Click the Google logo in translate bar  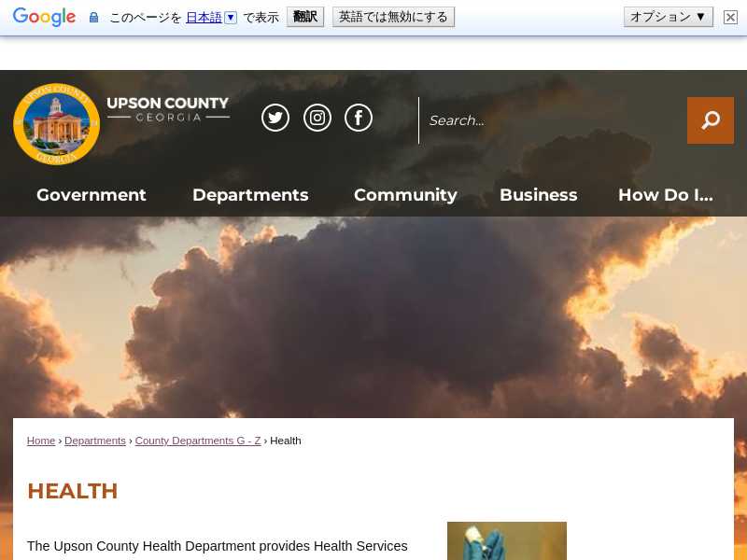tap(44, 17)
